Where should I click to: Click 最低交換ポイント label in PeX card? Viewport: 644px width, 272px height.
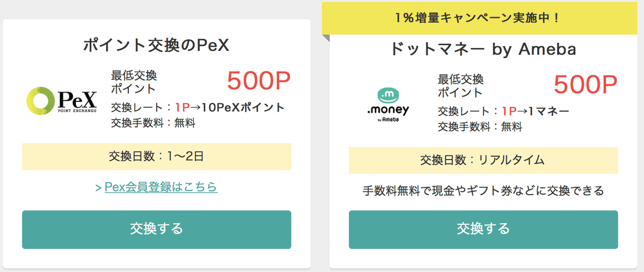click(134, 82)
